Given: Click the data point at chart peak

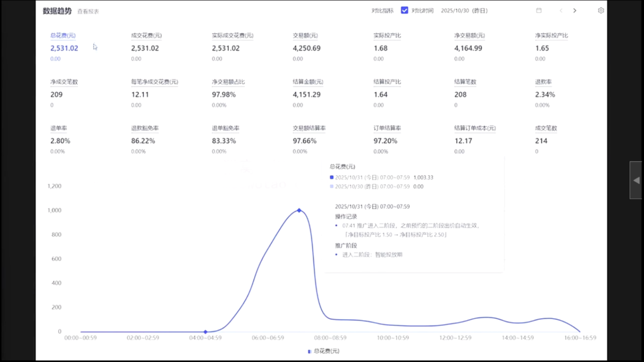Looking at the screenshot, I should coord(299,210).
